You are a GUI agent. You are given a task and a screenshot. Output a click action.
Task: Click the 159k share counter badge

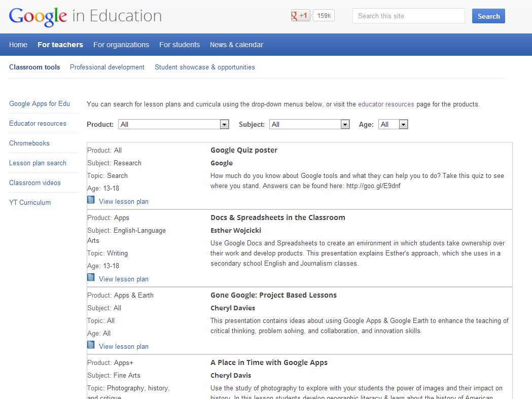click(323, 15)
